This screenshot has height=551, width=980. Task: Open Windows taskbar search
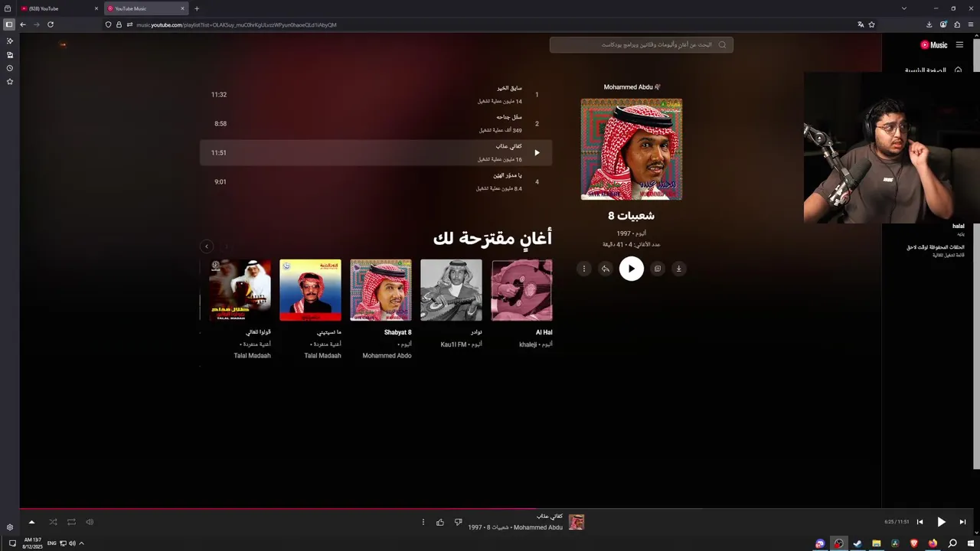tap(953, 543)
